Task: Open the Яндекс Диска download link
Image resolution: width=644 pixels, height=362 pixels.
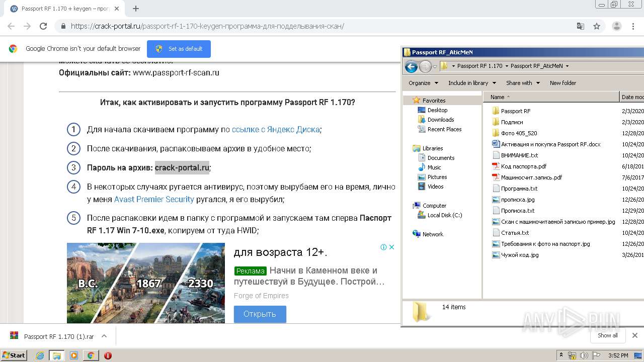Action: coord(276,129)
